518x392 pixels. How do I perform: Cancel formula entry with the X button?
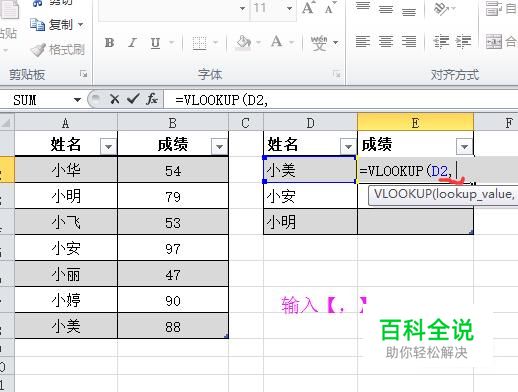(114, 99)
